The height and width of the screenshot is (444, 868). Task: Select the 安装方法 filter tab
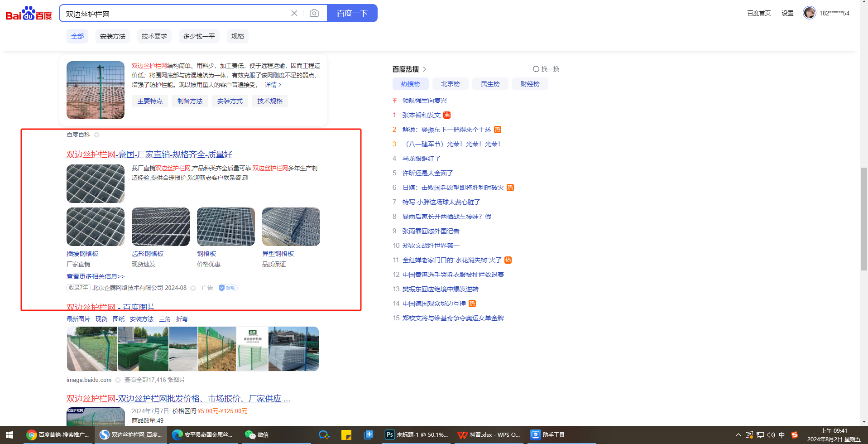(x=113, y=36)
